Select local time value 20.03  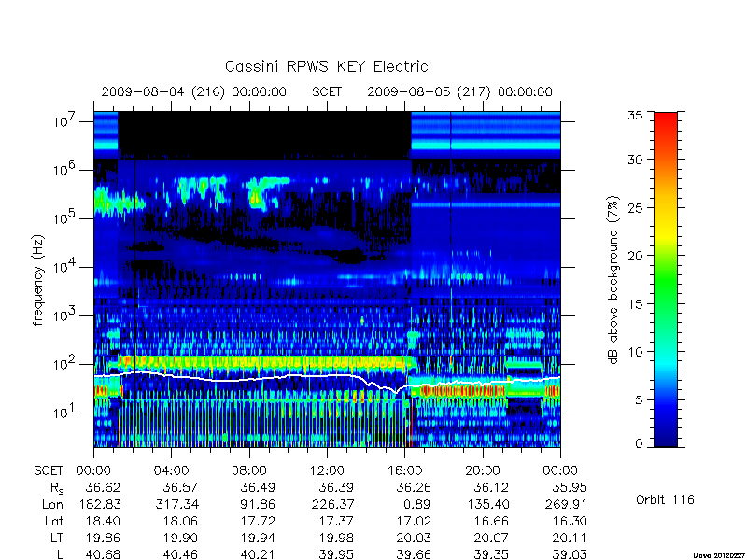pos(414,539)
